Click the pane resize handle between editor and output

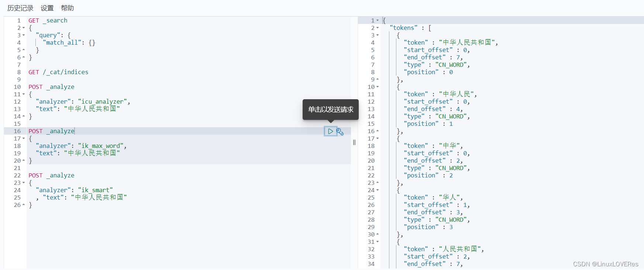tap(354, 142)
